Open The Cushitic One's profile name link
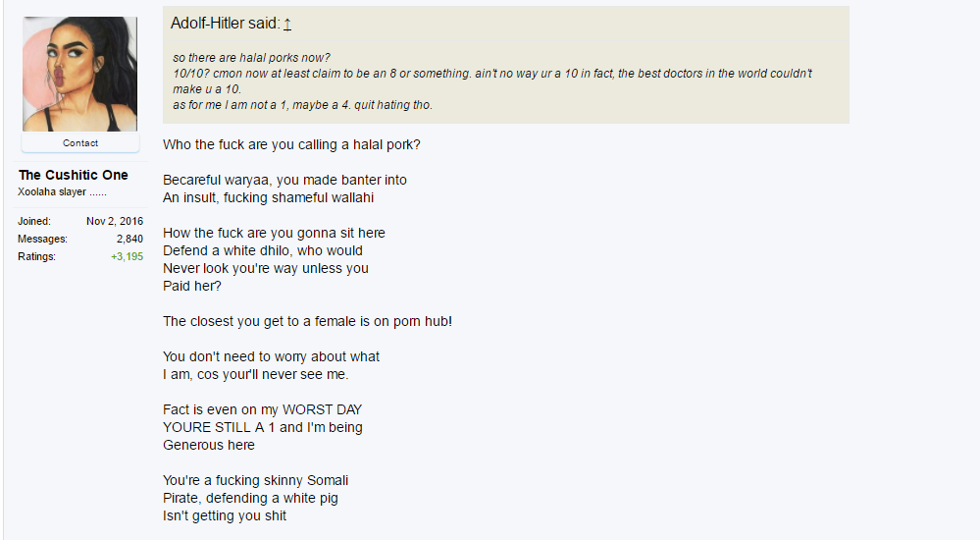 [x=74, y=175]
